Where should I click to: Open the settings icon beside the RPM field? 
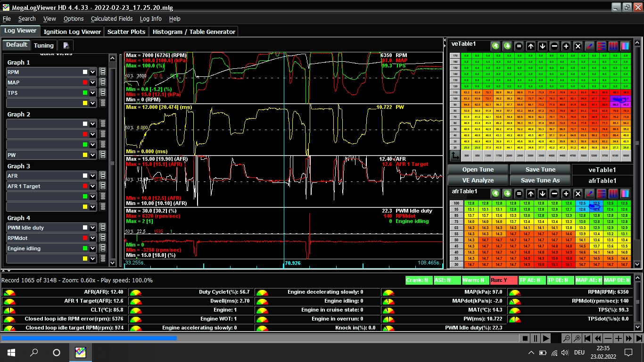pos(102,72)
